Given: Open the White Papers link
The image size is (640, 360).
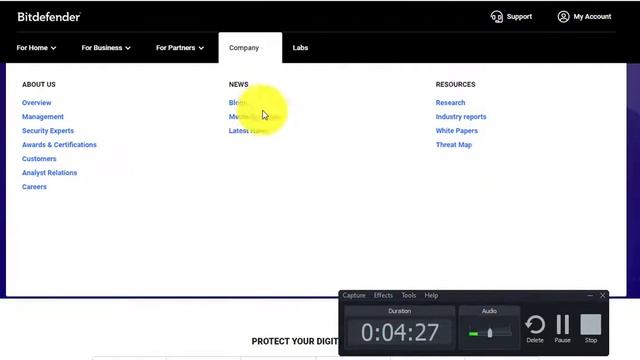Looking at the screenshot, I should click(x=456, y=131).
